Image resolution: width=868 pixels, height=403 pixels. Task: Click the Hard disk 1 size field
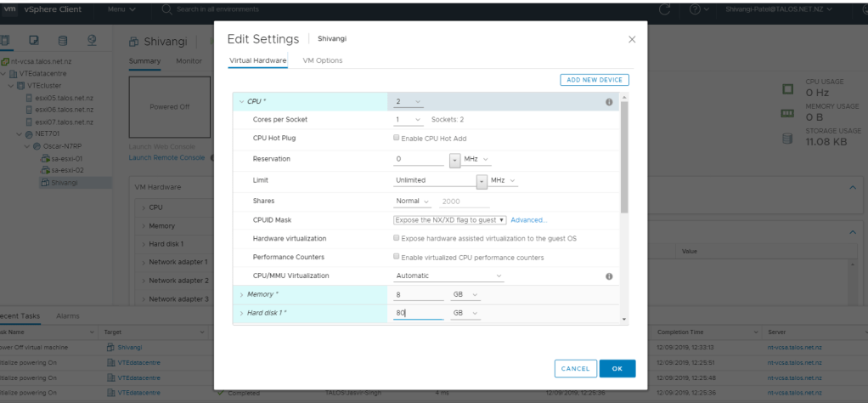[419, 313]
